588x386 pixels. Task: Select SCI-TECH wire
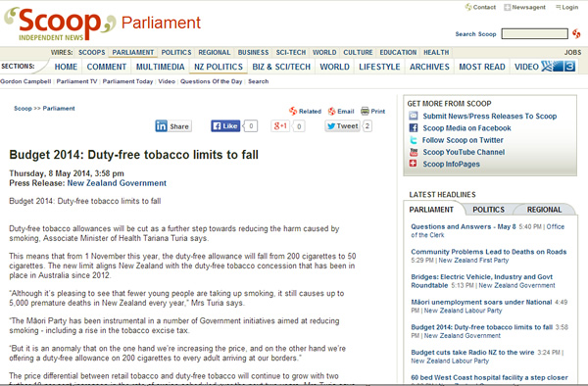[x=291, y=52]
